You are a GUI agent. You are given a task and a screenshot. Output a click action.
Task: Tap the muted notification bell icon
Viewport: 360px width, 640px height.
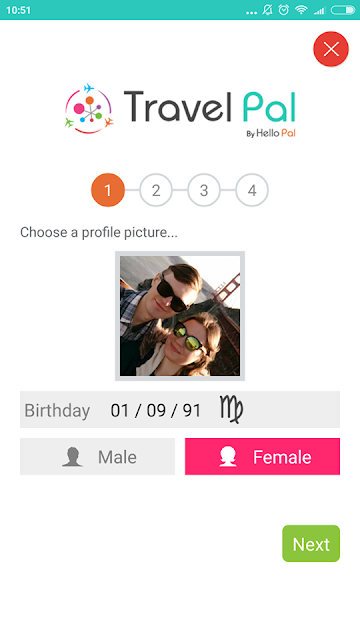pyautogui.click(x=267, y=10)
